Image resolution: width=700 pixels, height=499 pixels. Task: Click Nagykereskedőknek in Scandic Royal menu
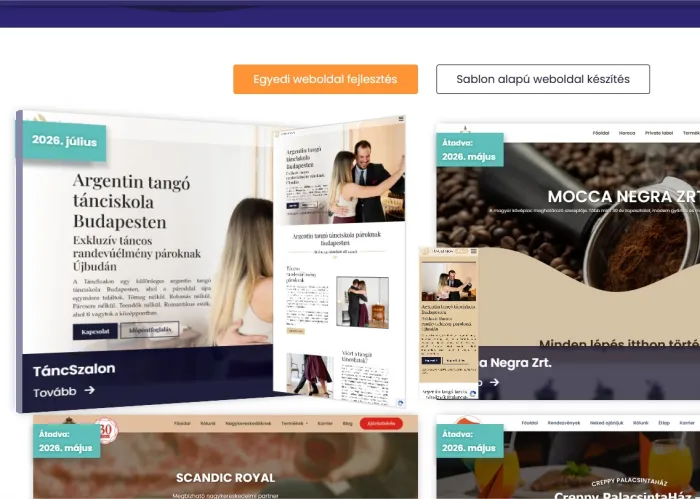pyautogui.click(x=248, y=423)
